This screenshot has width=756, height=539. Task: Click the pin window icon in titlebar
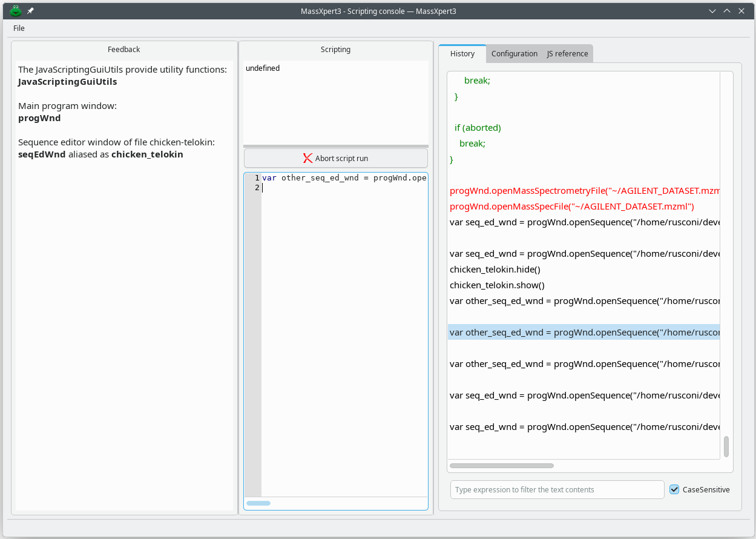coord(31,11)
